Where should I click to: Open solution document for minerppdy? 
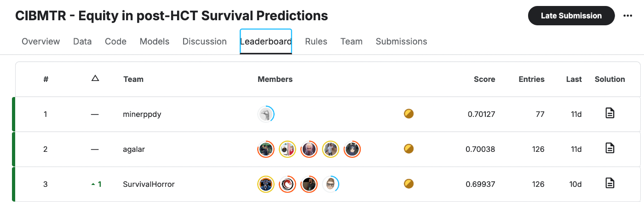point(609,113)
